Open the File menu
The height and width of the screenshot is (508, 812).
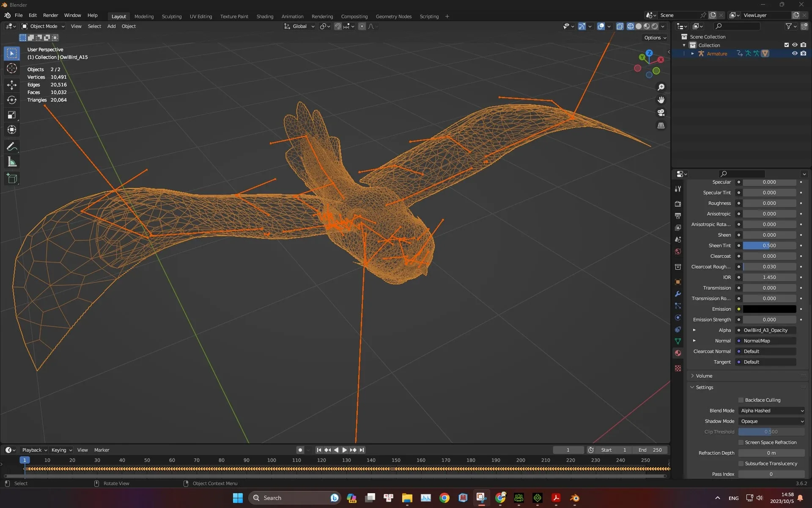click(x=19, y=15)
